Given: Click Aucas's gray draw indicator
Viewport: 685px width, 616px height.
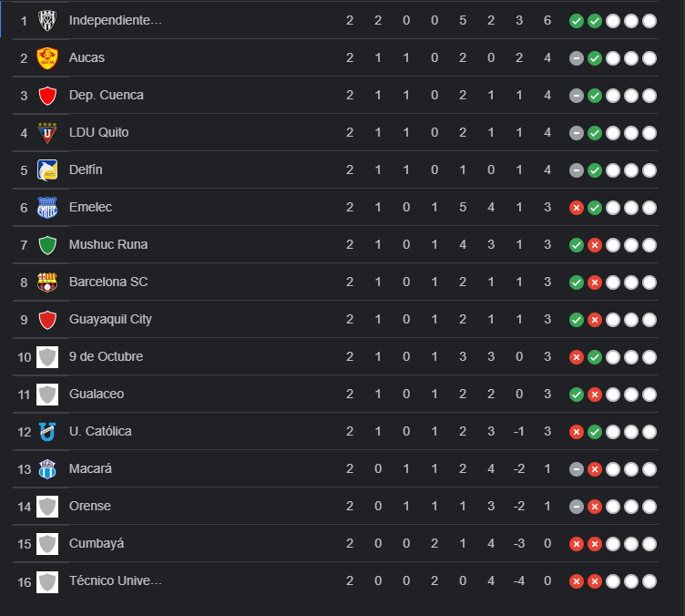Looking at the screenshot, I should click(577, 58).
